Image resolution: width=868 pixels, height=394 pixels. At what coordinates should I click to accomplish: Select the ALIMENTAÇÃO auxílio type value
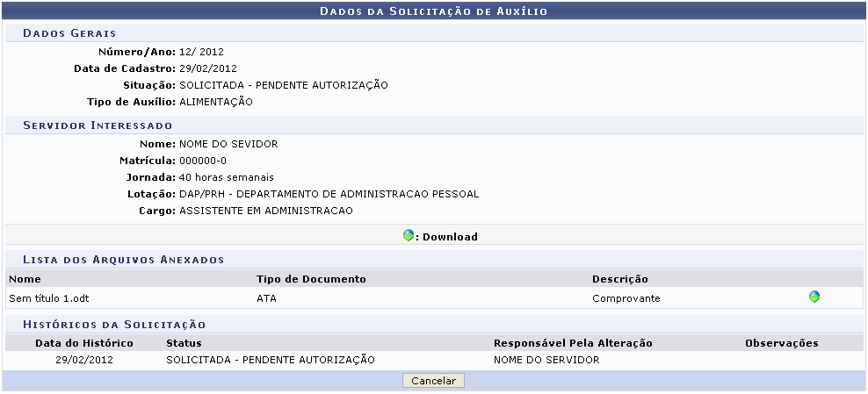click(215, 102)
